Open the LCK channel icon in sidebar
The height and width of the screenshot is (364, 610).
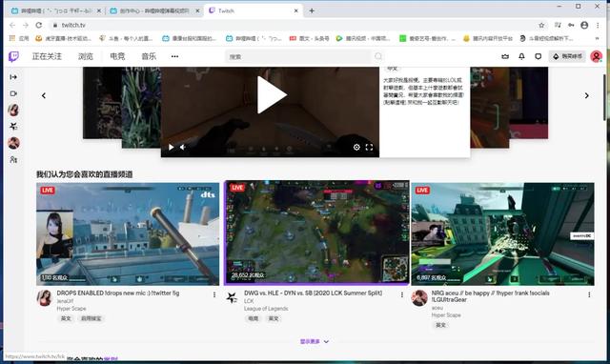(x=13, y=127)
